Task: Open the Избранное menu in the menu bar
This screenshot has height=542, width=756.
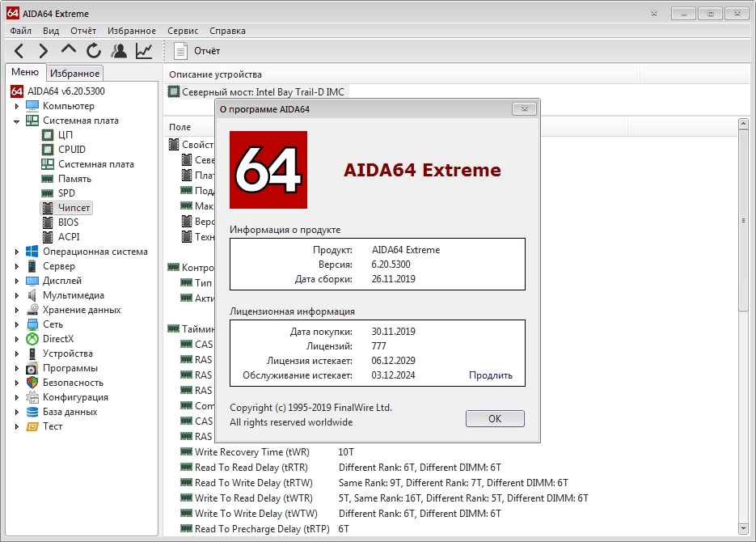Action: 132,31
